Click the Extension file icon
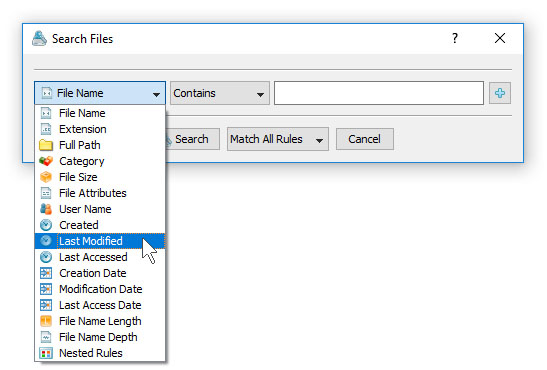This screenshot has width=547, height=370. coord(46,129)
